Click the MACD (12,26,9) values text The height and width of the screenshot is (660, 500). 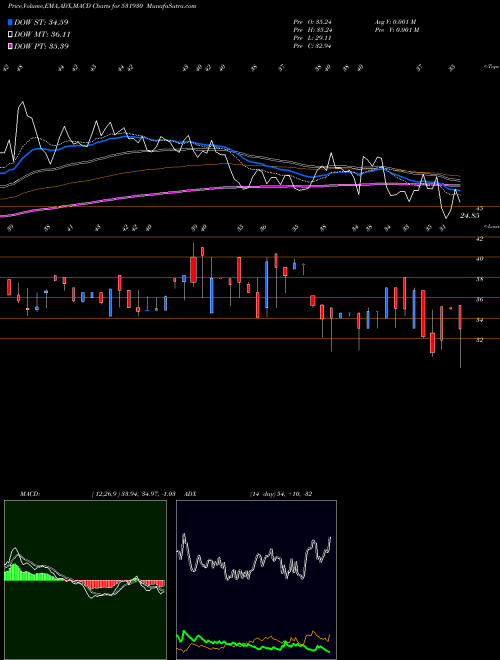pyautogui.click(x=133, y=494)
